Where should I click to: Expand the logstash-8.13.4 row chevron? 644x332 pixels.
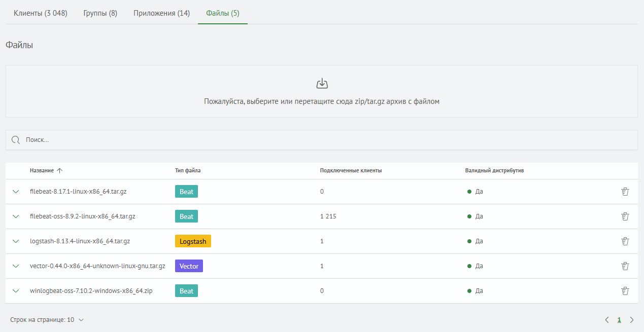[16, 241]
